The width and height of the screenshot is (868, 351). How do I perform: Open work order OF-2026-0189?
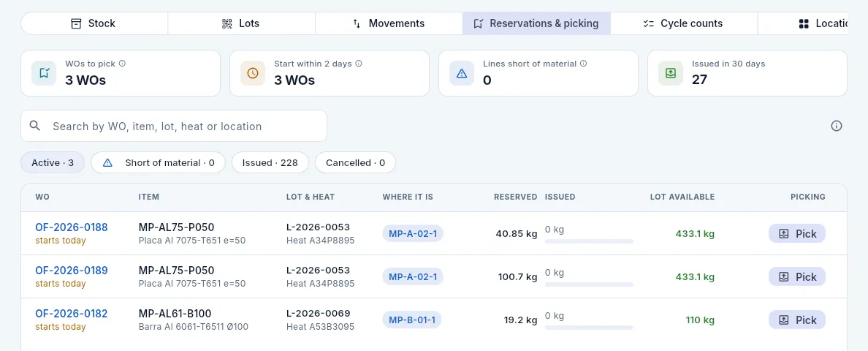point(72,271)
